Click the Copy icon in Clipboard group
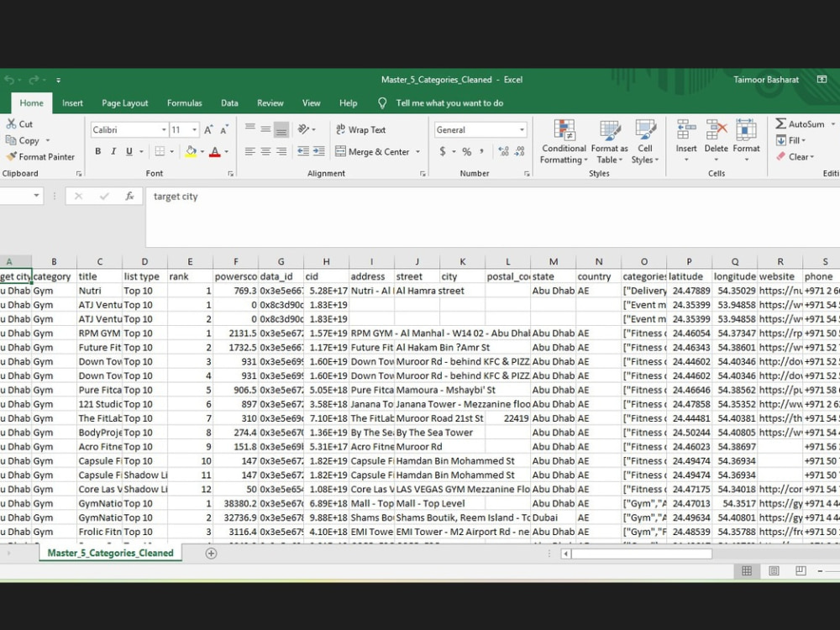This screenshot has height=630, width=840. tap(11, 140)
